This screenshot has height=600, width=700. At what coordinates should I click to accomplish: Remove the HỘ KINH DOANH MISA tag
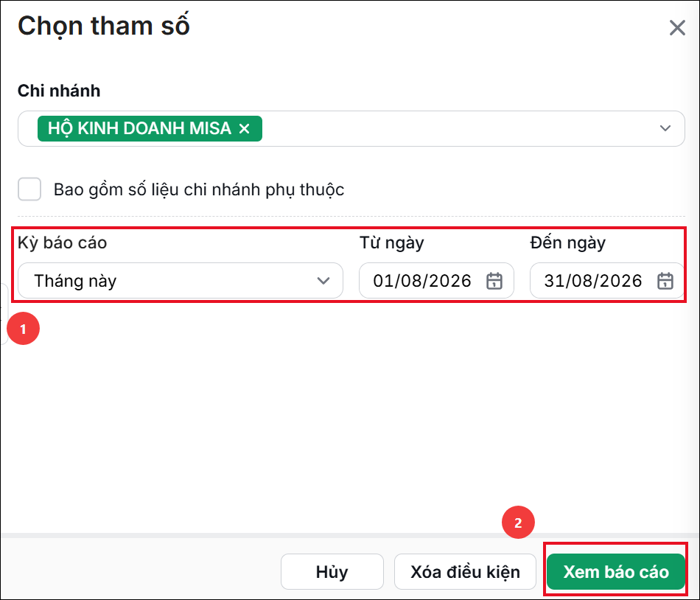point(244,128)
